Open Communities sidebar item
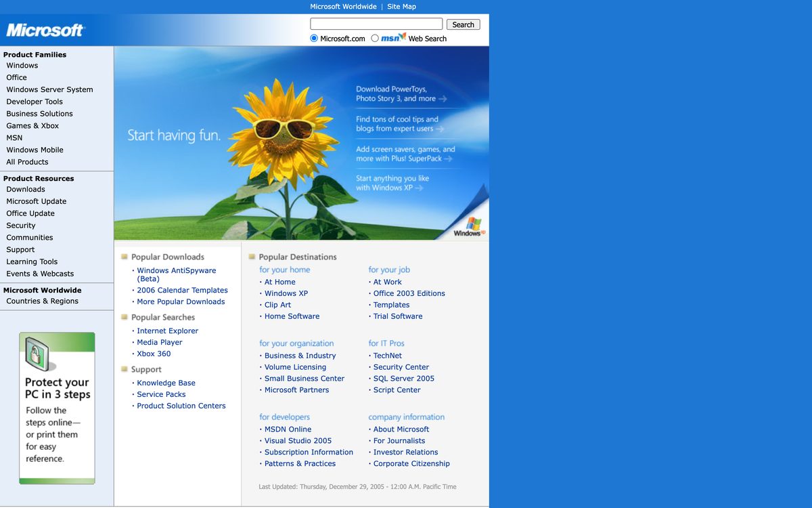This screenshot has height=508, width=812. (x=30, y=238)
